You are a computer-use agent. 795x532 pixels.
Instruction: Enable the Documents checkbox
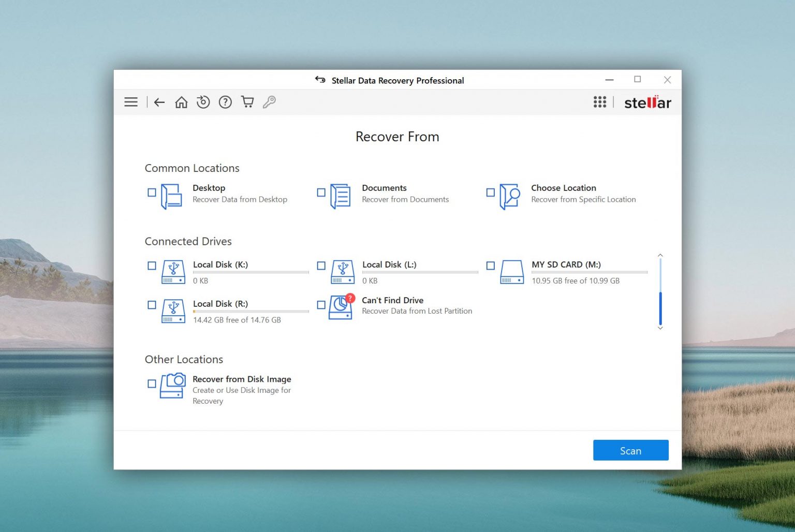point(321,193)
